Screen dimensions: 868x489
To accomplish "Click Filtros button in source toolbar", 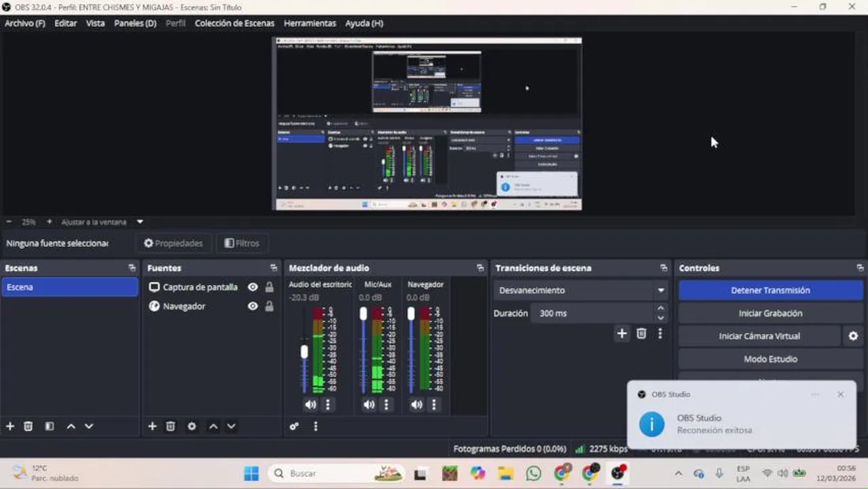I will pyautogui.click(x=242, y=243).
